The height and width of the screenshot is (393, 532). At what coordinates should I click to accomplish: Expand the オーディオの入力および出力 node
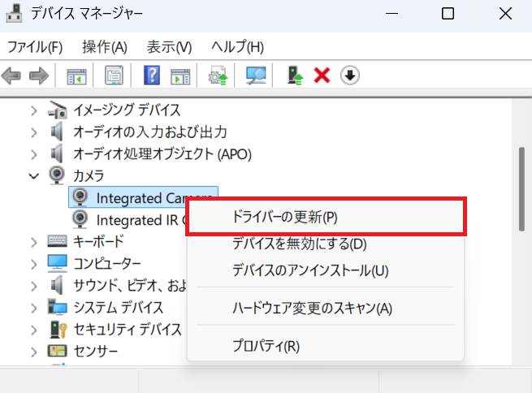click(33, 132)
